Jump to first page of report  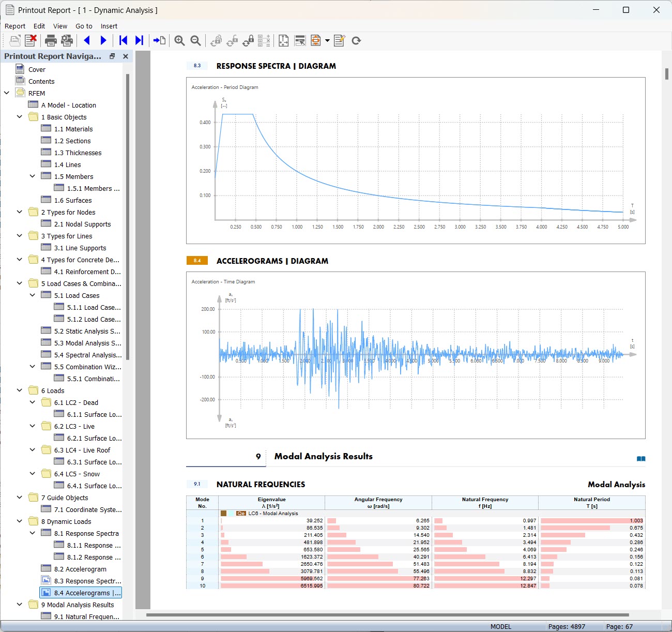click(123, 40)
